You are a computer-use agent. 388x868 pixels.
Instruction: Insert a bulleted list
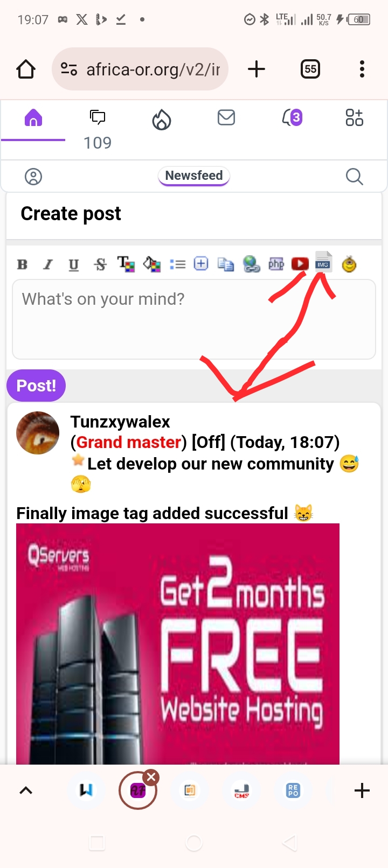tap(178, 264)
